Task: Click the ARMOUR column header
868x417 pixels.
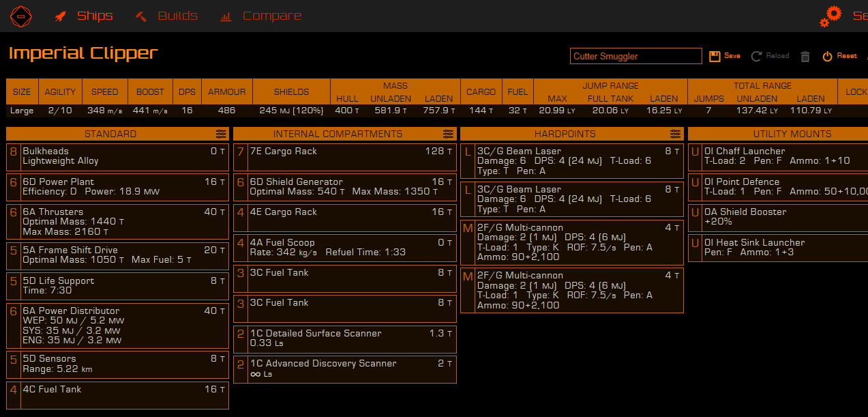Action: [x=227, y=91]
